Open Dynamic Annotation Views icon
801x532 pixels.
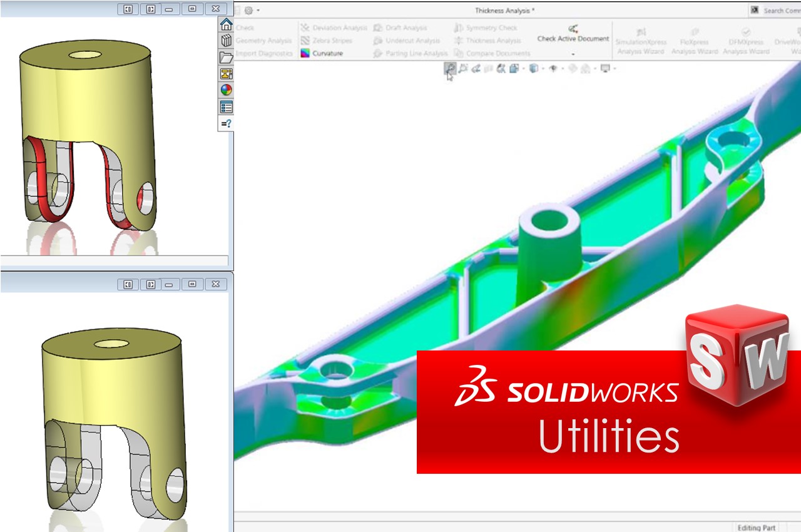[x=501, y=68]
